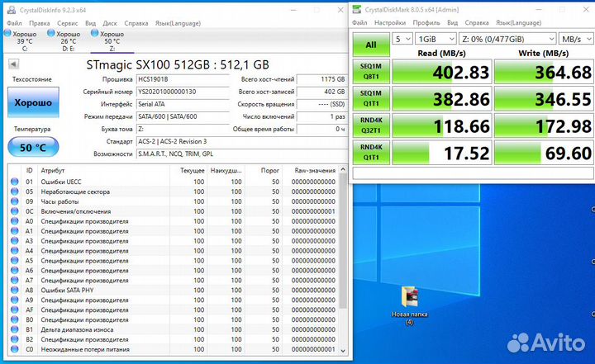Open the test count dropdown showing 5
The image size is (595, 364).
pyautogui.click(x=402, y=39)
